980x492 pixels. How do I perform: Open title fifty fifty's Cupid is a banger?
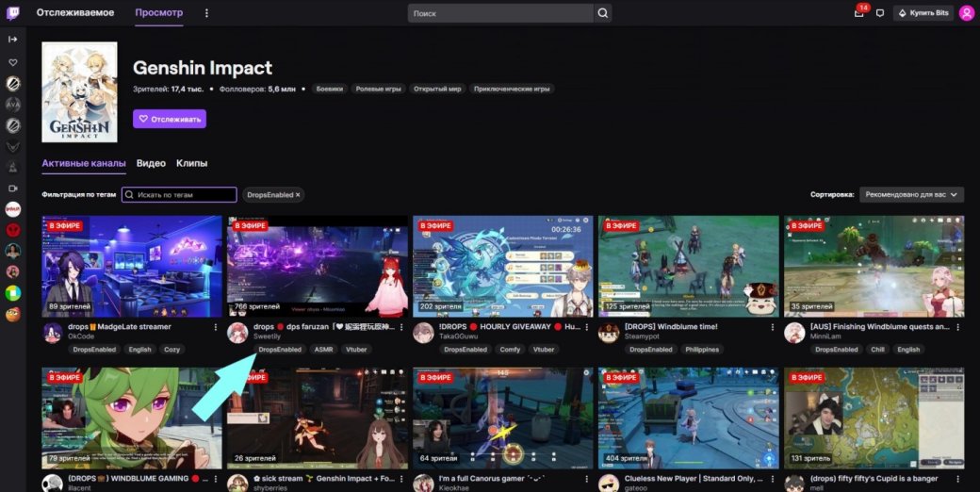874,479
